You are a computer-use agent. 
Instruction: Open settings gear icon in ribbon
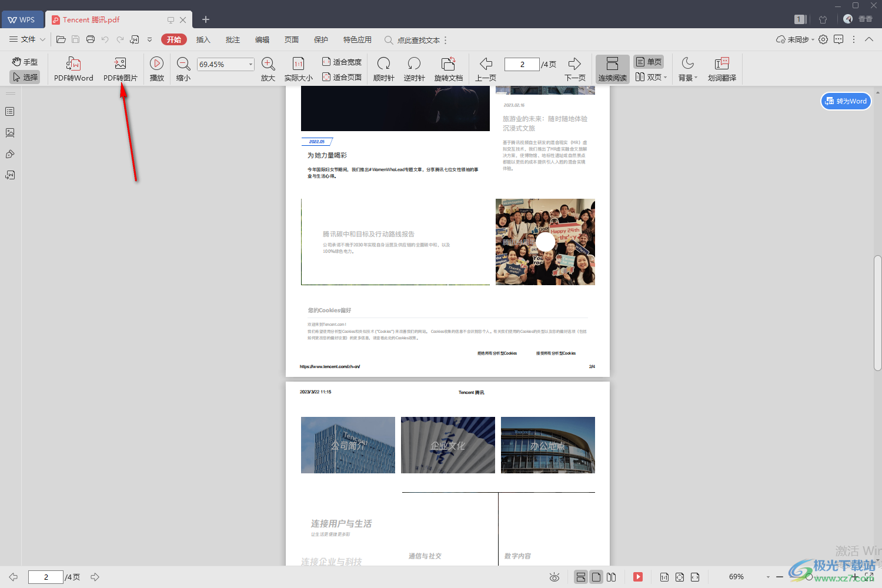coord(823,39)
